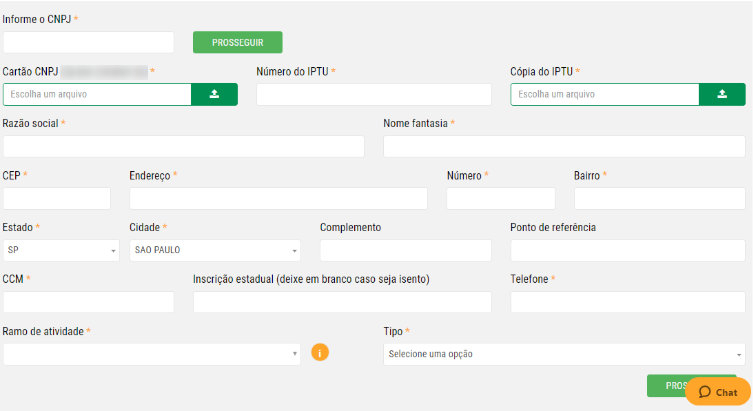Click the orange info icon beside Ramo de atividade
Viewport: 753px width, 411px height.
(x=321, y=352)
